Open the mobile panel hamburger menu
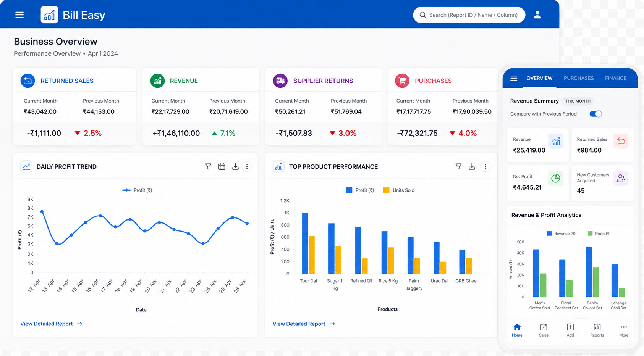644x356 pixels. coord(514,78)
